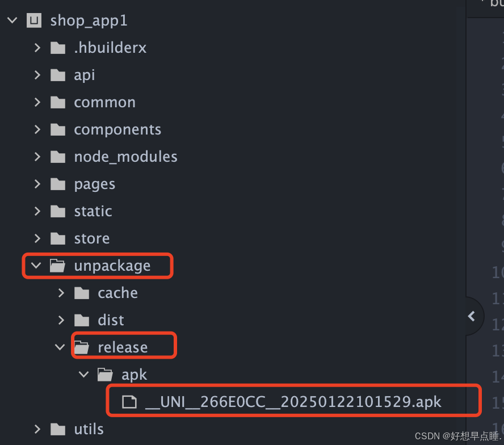The height and width of the screenshot is (445, 504).
Task: Select the release folder in the tree
Action: pyautogui.click(x=121, y=347)
